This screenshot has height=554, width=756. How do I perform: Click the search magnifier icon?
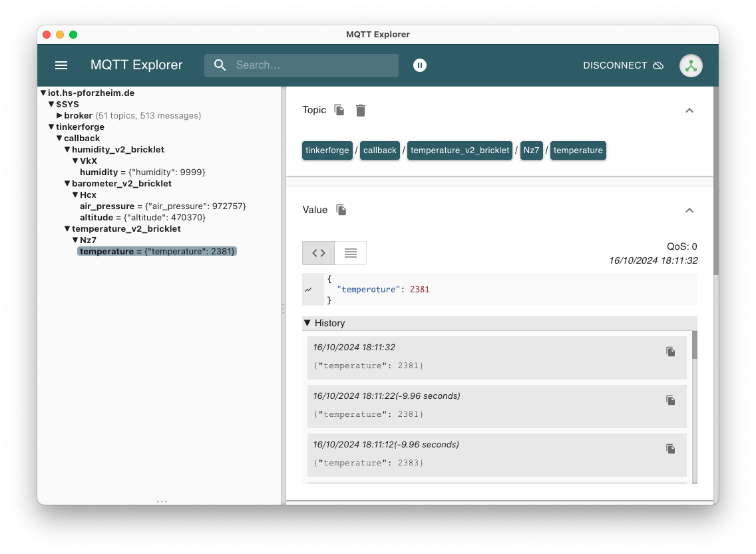point(220,65)
